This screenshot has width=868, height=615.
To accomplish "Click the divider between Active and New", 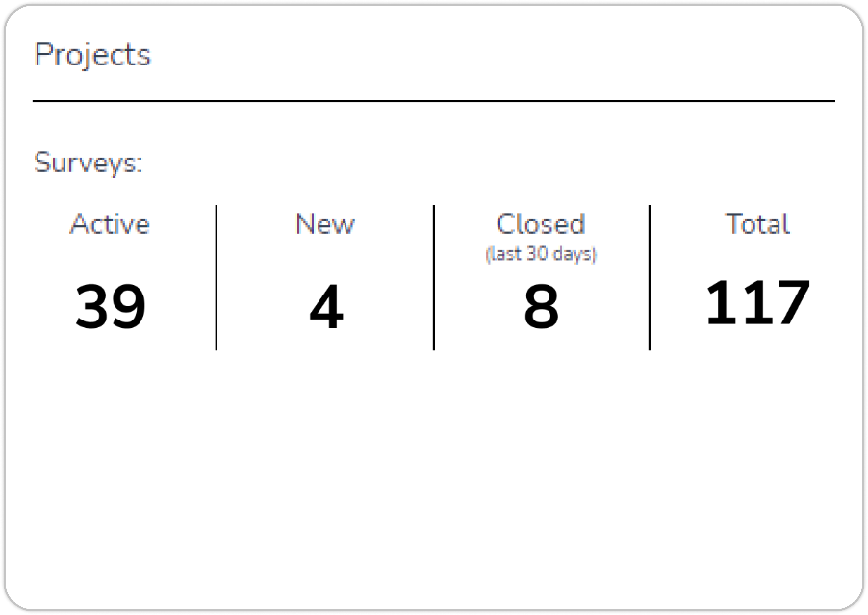I will coord(216,278).
